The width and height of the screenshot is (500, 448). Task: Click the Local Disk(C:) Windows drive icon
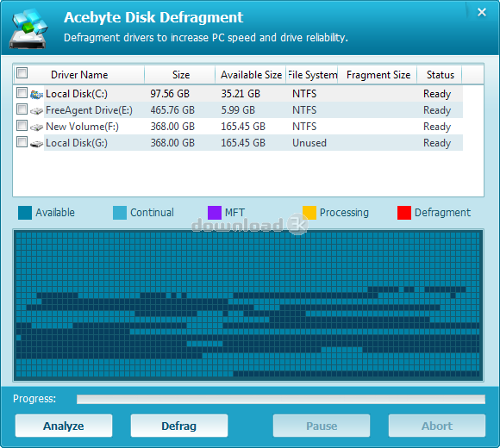(x=37, y=94)
